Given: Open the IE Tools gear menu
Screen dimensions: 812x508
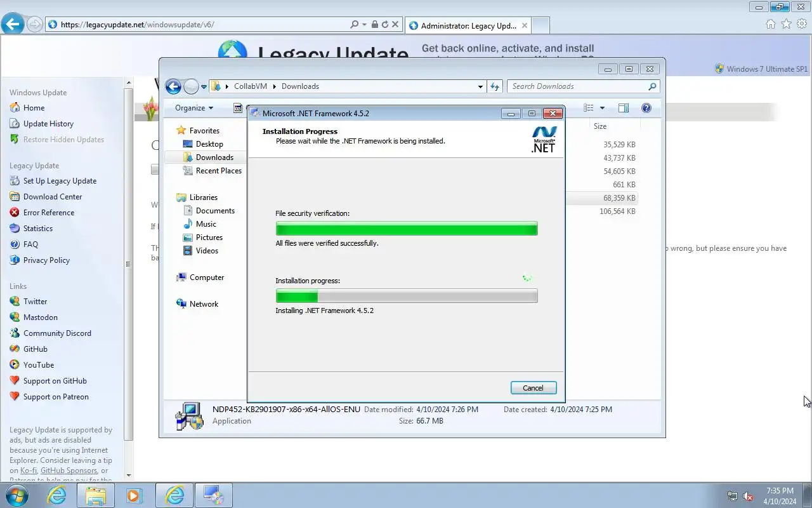Looking at the screenshot, I should [x=802, y=24].
